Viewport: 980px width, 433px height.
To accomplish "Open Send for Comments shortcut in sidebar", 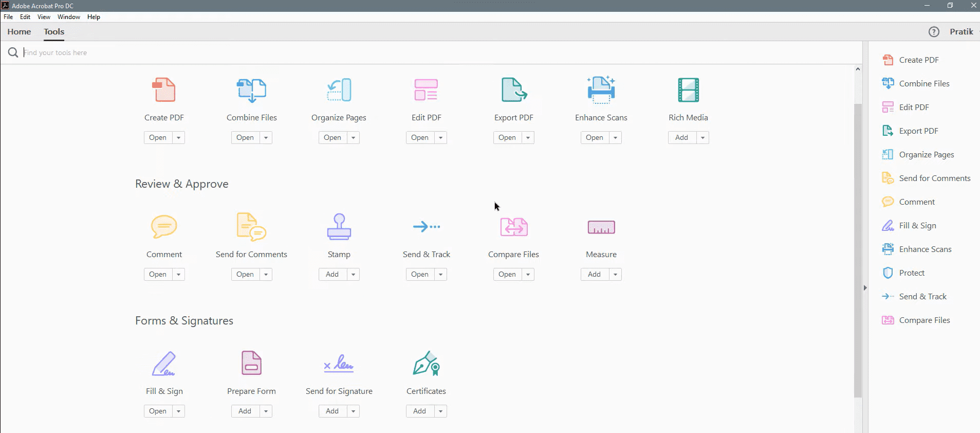I will 926,178.
